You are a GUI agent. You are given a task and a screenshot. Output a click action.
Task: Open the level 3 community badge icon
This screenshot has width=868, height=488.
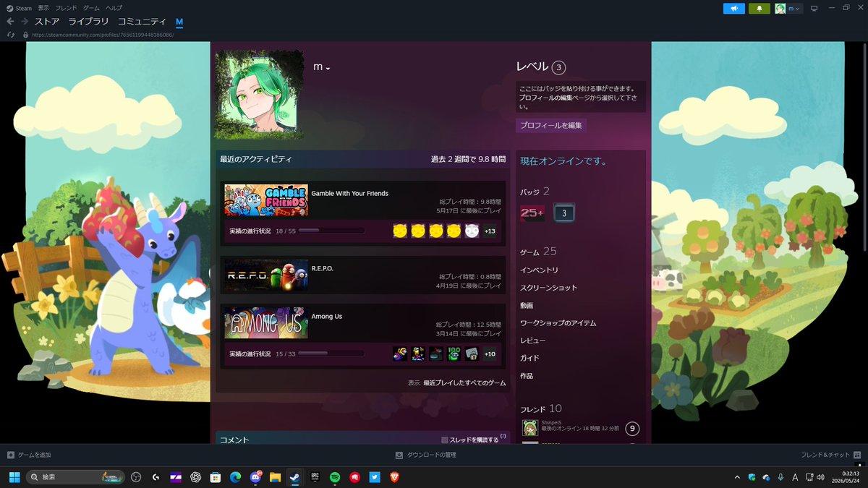click(x=564, y=213)
